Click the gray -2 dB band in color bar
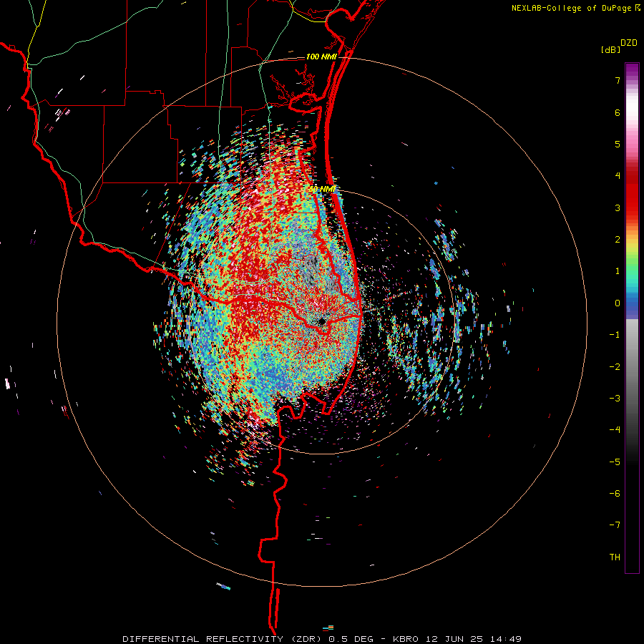644x644 pixels. (632, 367)
